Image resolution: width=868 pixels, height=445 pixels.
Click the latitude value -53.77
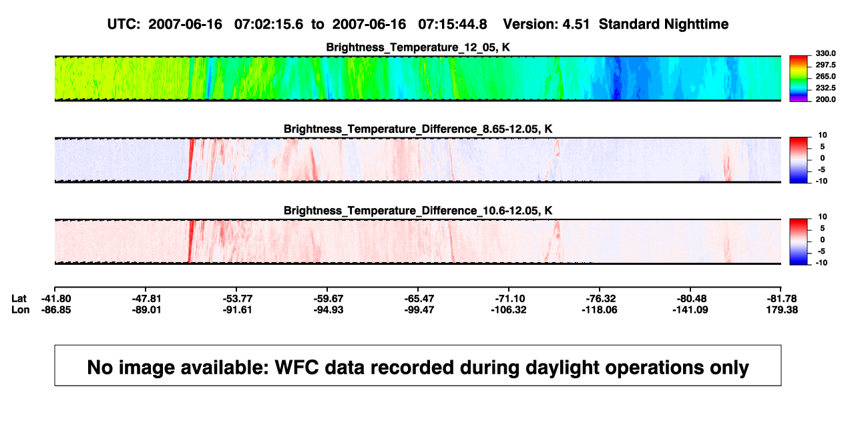(x=236, y=298)
